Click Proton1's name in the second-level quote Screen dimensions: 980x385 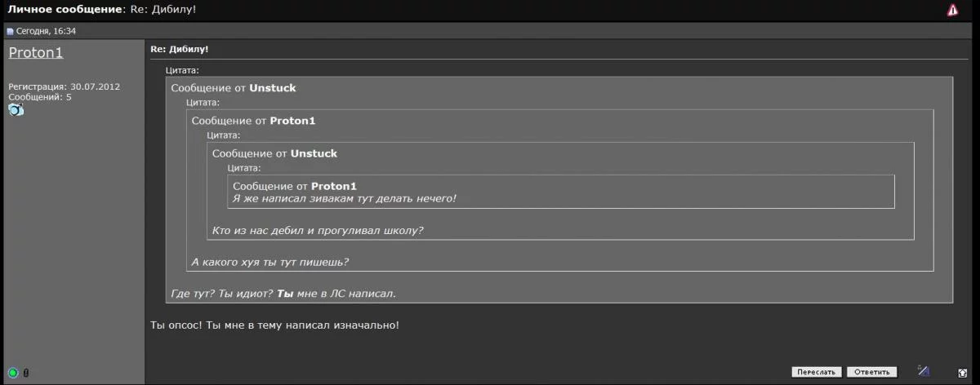292,121
